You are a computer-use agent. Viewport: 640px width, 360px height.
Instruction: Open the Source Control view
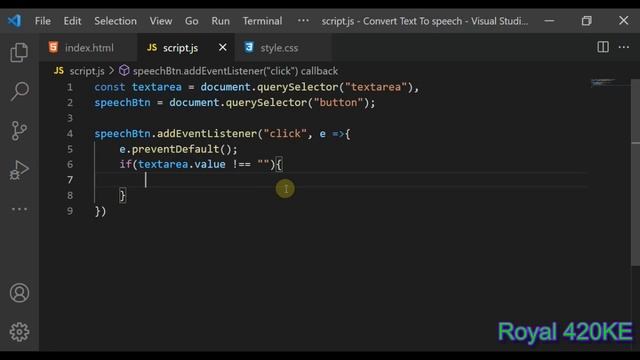pos(19,131)
